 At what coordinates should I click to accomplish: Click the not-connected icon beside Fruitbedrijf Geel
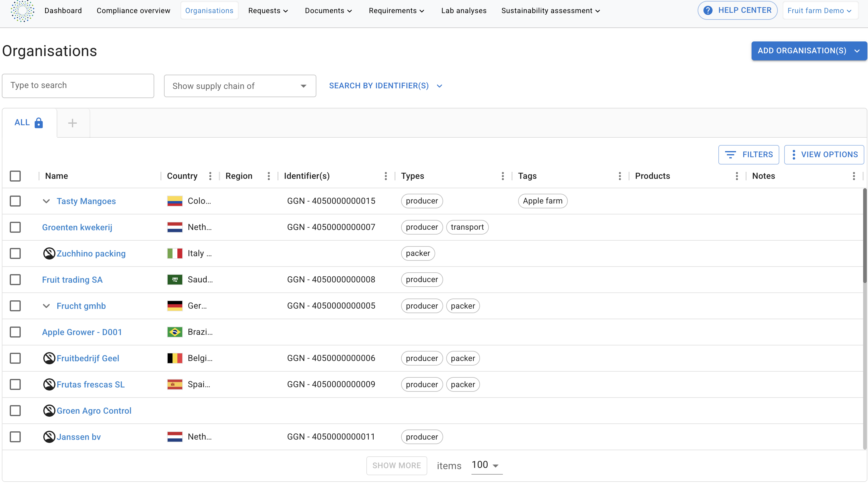[49, 358]
